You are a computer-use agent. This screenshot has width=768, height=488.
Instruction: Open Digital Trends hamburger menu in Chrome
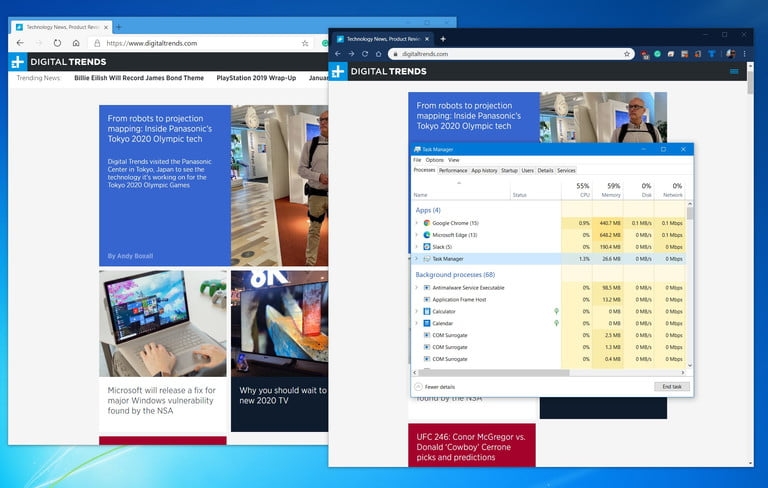[734, 72]
